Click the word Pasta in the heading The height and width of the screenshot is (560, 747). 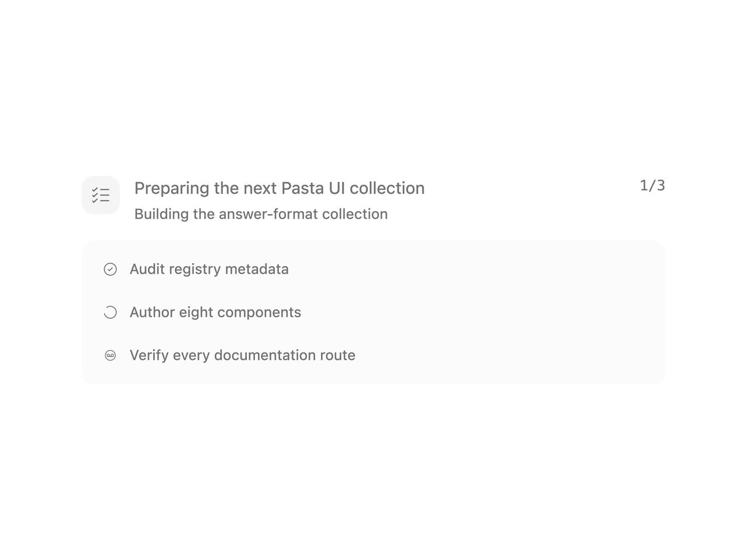point(302,188)
